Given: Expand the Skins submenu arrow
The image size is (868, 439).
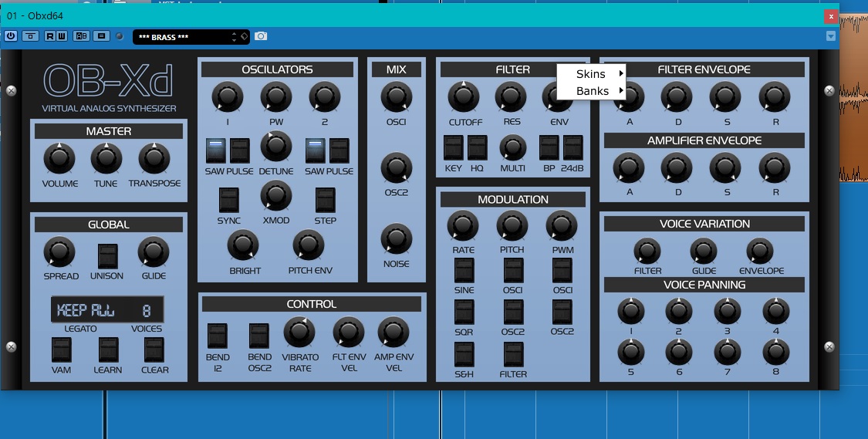Looking at the screenshot, I should point(621,73).
